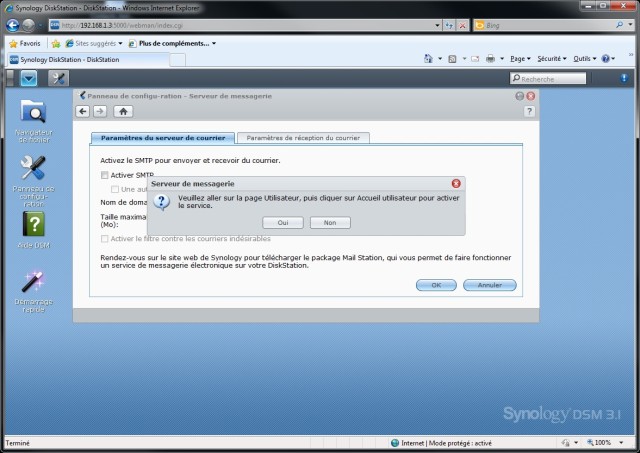Viewport: 640px width, 453px height.
Task: Open the Page menu
Action: click(520, 59)
